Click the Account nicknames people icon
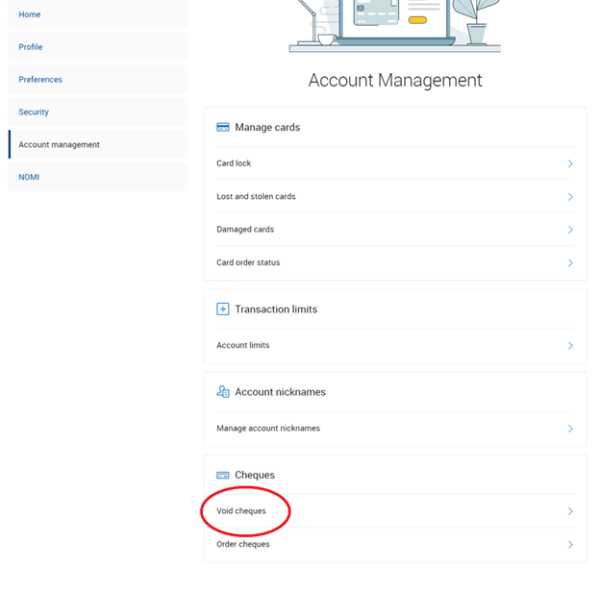 (x=223, y=392)
